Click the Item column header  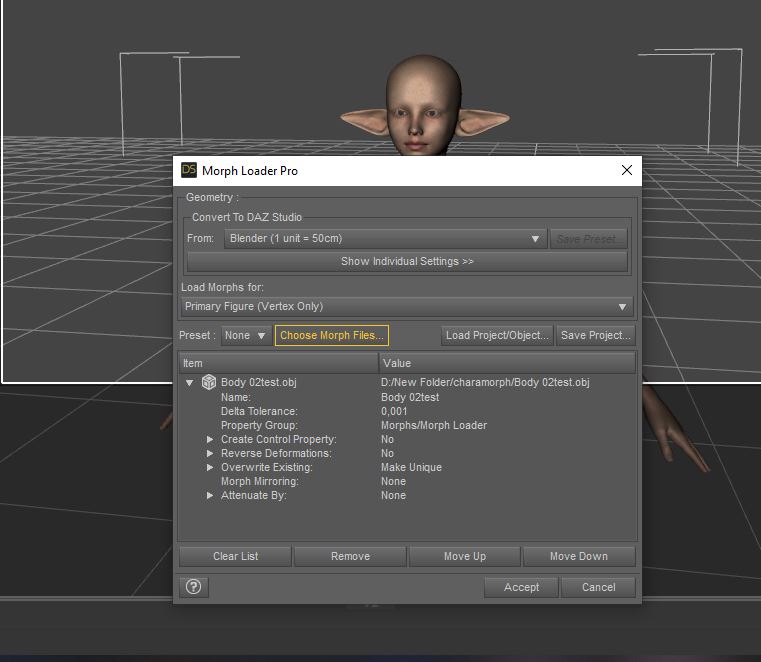[279, 363]
